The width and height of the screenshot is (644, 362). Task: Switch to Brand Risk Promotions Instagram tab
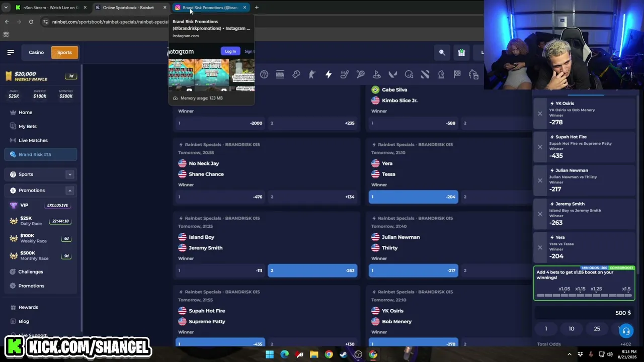[210, 8]
